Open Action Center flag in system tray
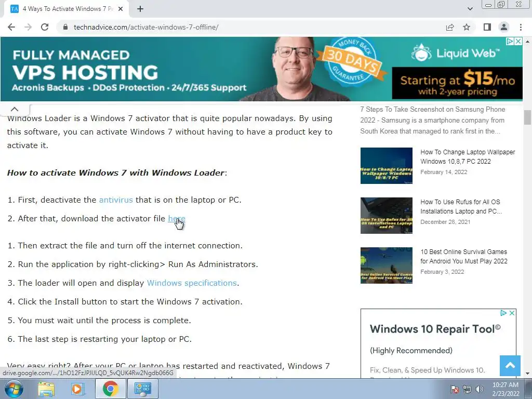The width and height of the screenshot is (532, 399). 454,389
